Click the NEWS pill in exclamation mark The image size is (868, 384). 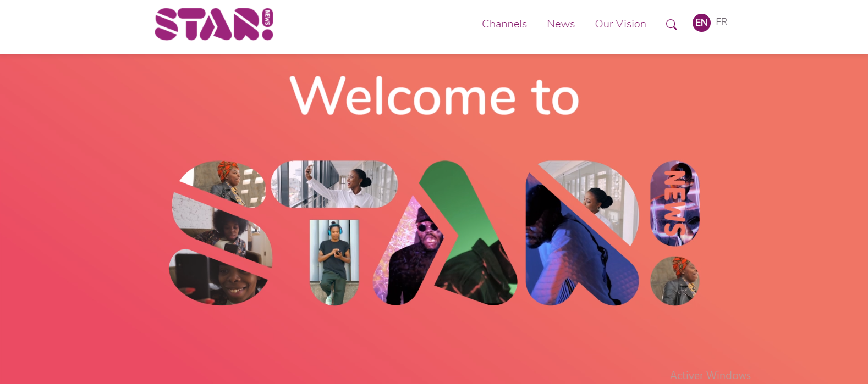675,203
